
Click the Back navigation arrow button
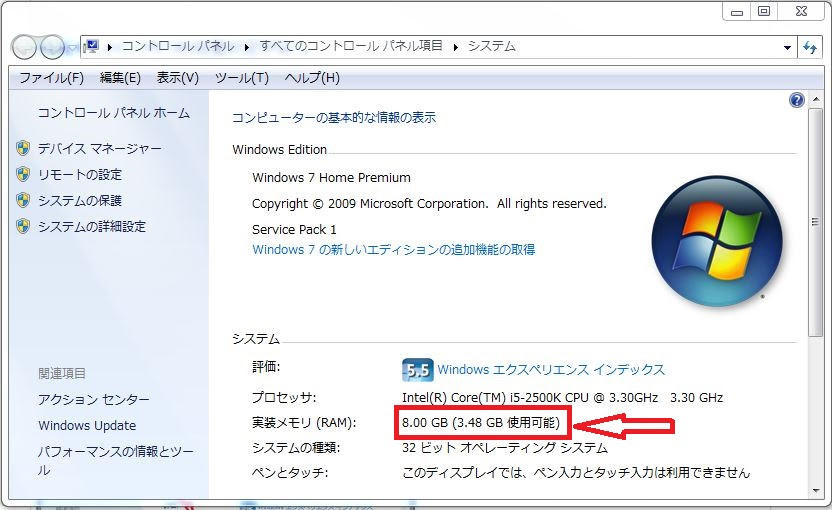(24, 47)
